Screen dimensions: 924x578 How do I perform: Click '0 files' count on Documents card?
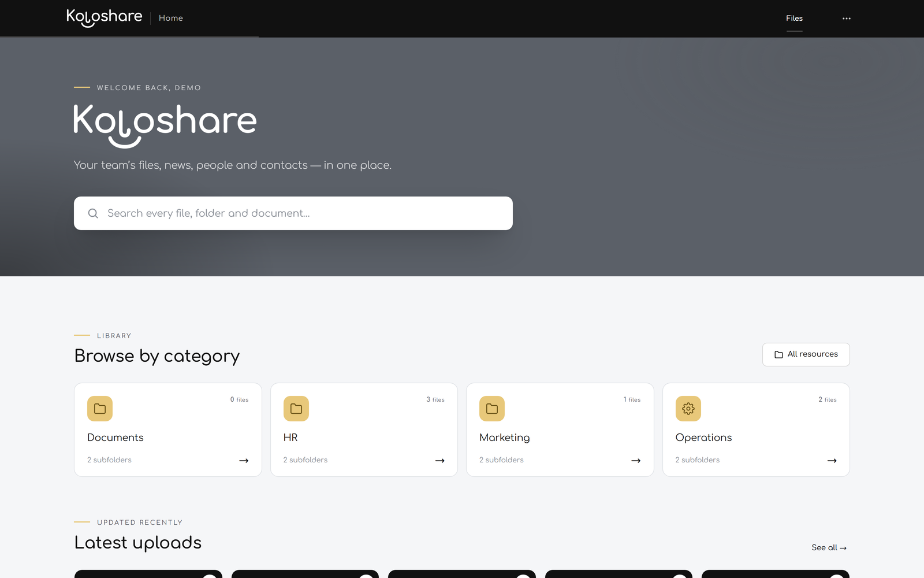point(239,399)
